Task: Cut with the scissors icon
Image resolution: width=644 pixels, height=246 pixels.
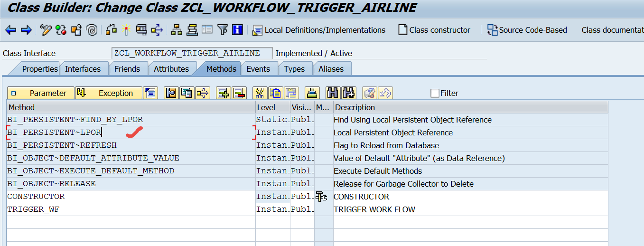Action: coord(260,93)
